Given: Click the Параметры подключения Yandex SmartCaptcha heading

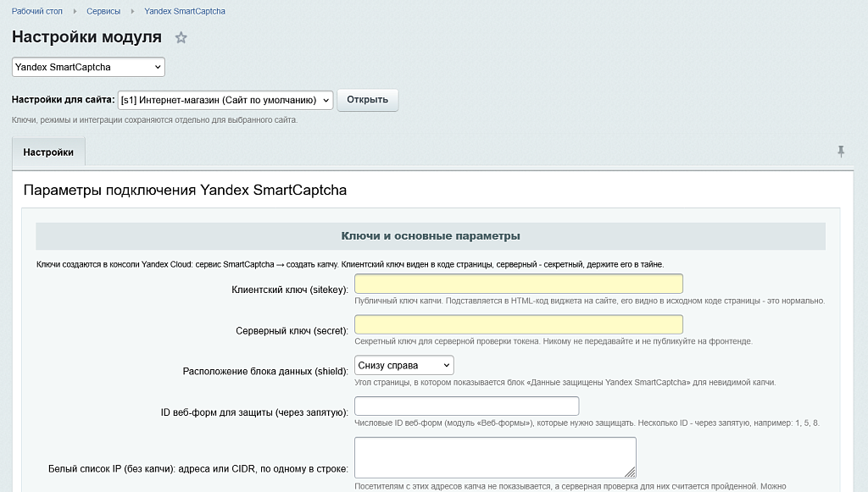Looking at the screenshot, I should [185, 191].
